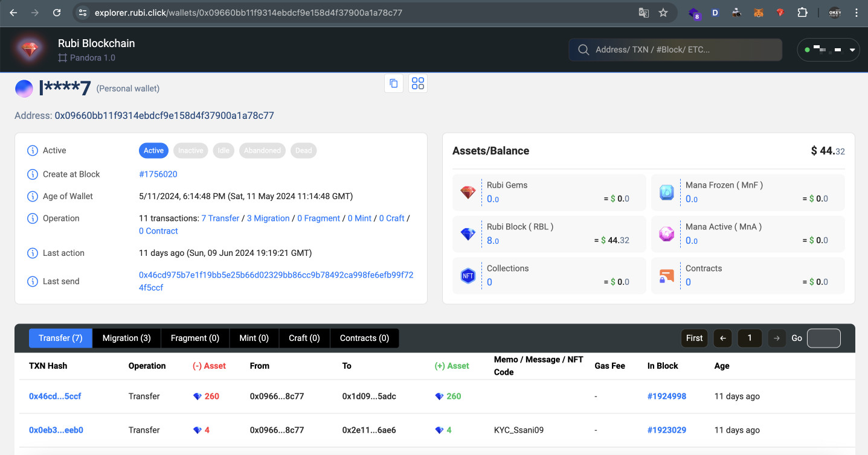Click the 0 Fragment operation link

[x=318, y=218]
